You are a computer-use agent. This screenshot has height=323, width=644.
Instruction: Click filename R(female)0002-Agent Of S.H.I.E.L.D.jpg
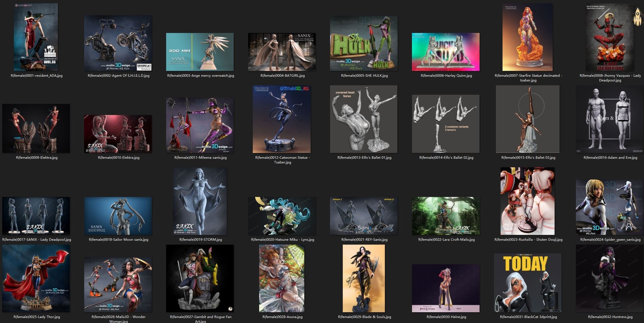pyautogui.click(x=118, y=76)
